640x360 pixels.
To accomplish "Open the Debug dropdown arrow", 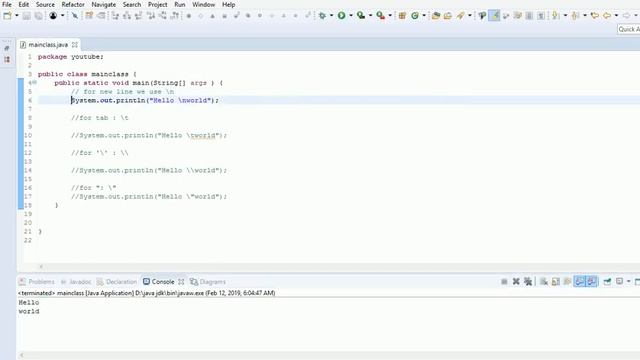I will 331,16.
